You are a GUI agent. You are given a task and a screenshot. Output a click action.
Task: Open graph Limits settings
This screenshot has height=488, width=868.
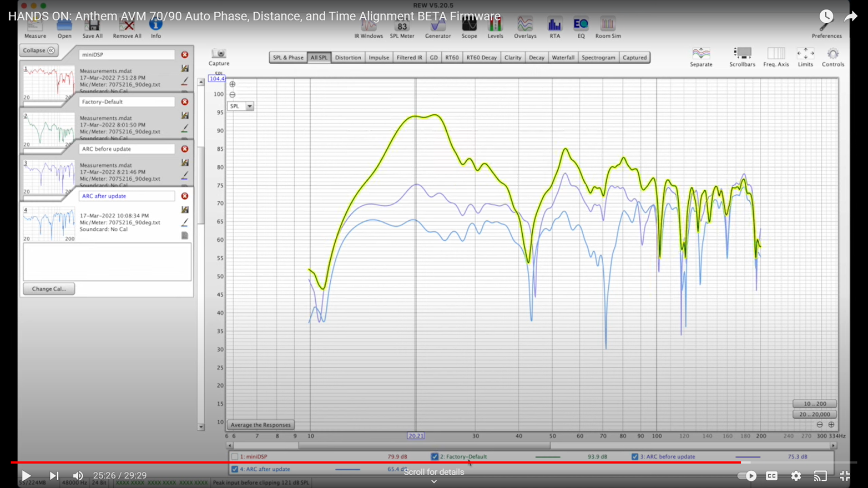coord(805,55)
